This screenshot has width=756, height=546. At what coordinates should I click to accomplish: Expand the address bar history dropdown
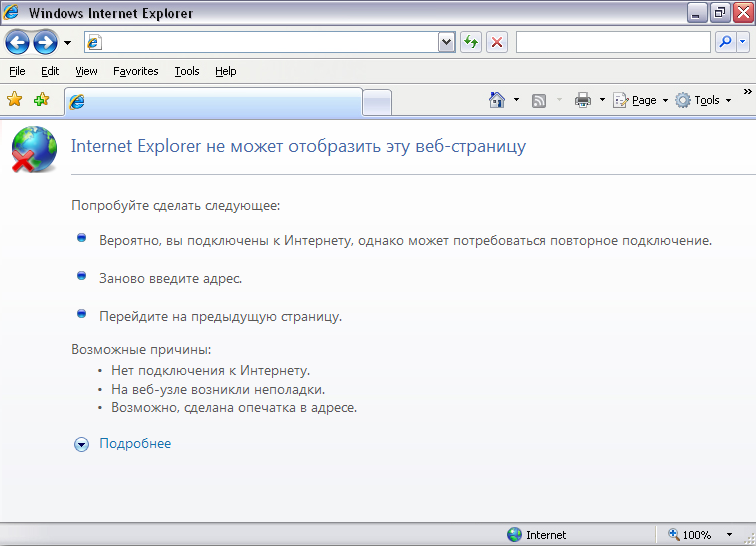coord(446,42)
